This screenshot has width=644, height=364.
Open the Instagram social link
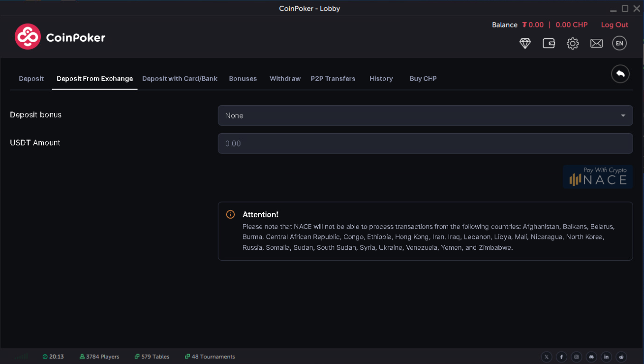click(x=577, y=357)
